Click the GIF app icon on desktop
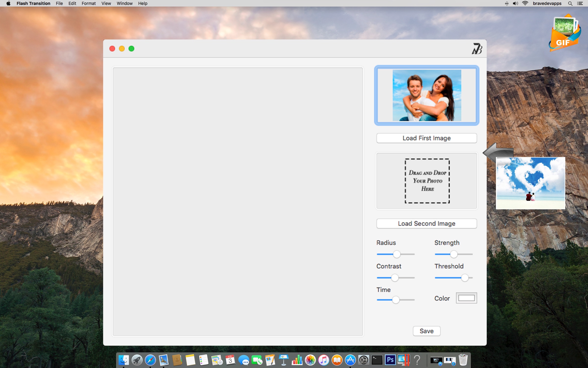This screenshot has width=588, height=368. click(564, 34)
